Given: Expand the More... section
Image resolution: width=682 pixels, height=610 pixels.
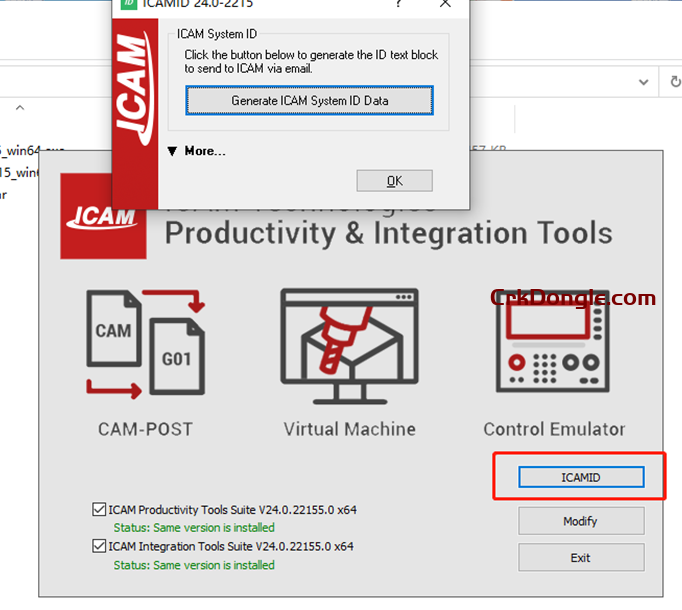Looking at the screenshot, I should 197,151.
